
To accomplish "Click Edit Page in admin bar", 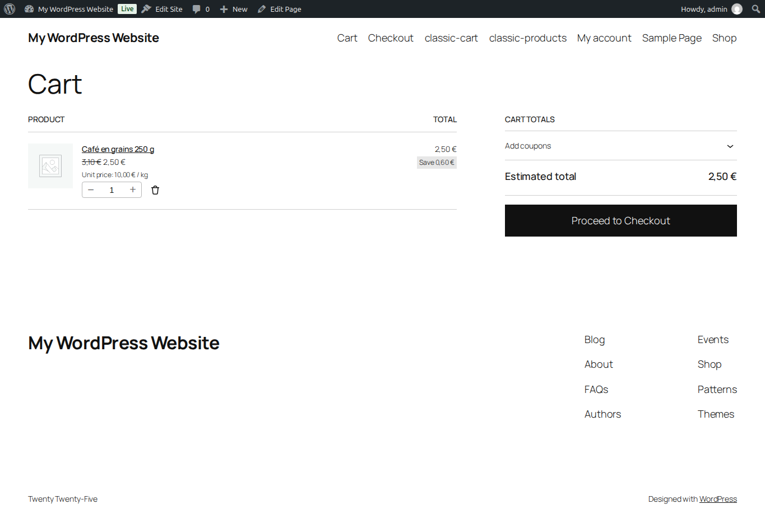I will pos(280,9).
